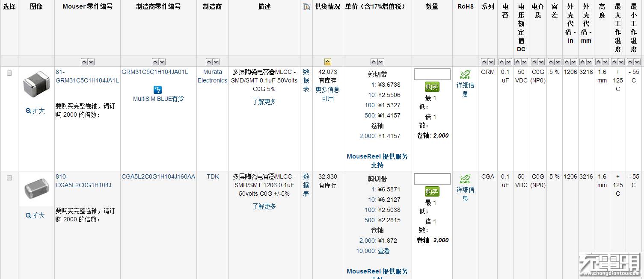Click 10: price break in Murata row
The height and width of the screenshot is (279, 644).
point(372,95)
